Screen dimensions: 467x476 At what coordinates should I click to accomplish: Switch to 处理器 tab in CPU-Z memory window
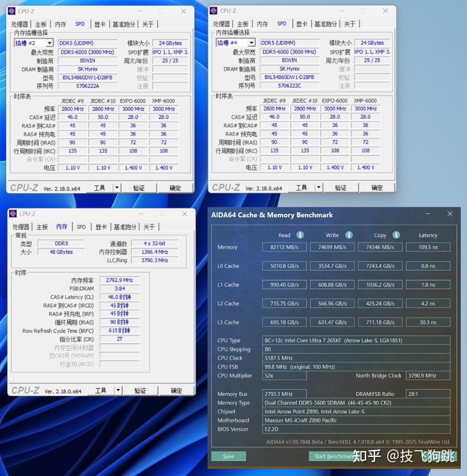point(21,227)
